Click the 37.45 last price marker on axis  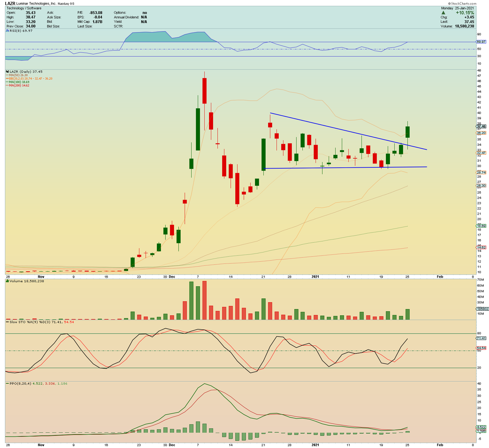click(x=481, y=126)
